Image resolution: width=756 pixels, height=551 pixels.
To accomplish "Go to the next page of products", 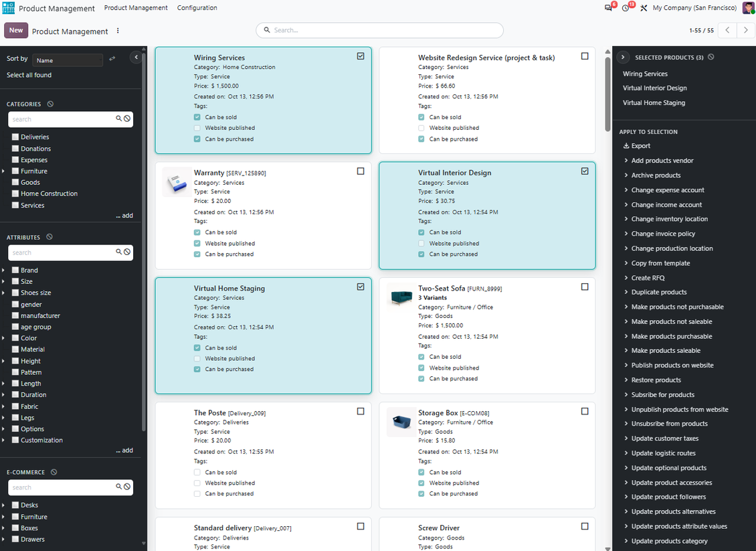I will (746, 30).
